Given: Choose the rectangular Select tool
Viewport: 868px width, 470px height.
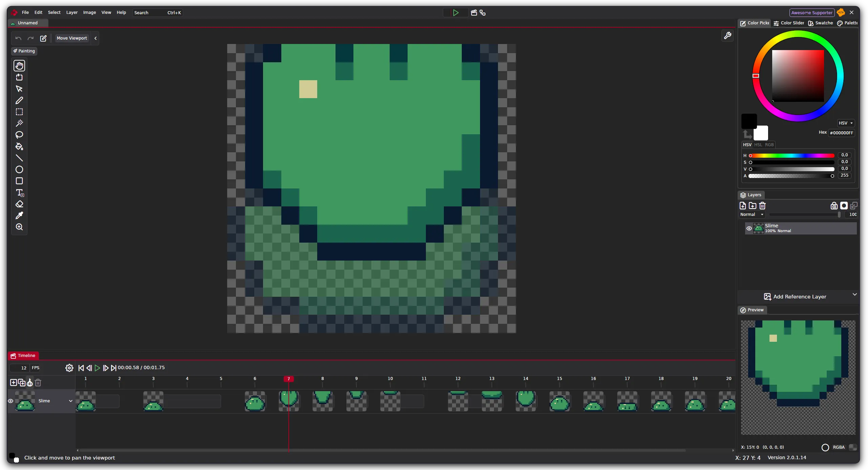Looking at the screenshot, I should pyautogui.click(x=19, y=112).
